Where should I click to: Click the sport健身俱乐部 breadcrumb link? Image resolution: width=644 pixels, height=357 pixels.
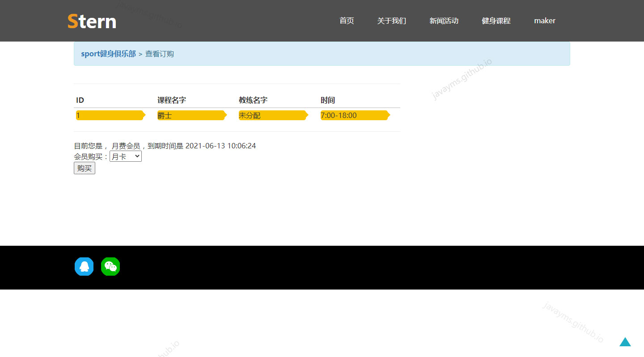(x=108, y=53)
